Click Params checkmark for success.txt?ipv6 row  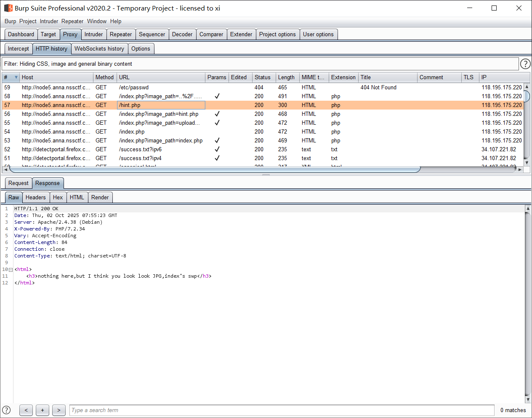[217, 150]
